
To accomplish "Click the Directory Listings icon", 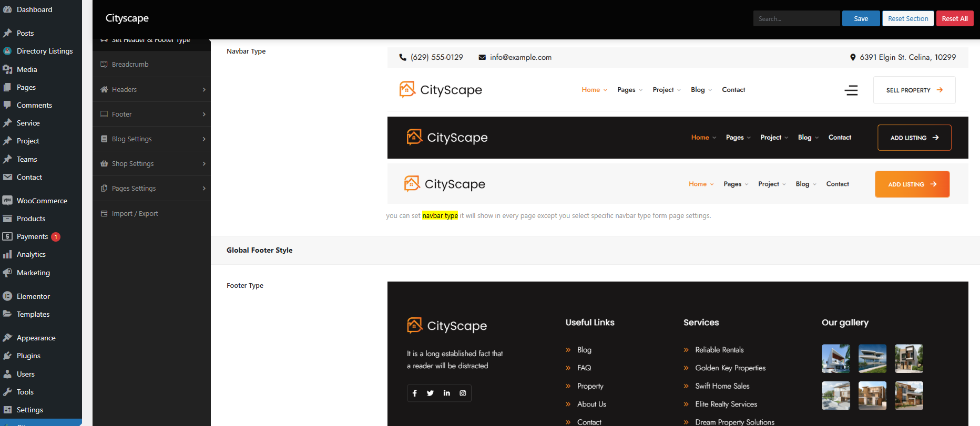I will [x=7, y=51].
